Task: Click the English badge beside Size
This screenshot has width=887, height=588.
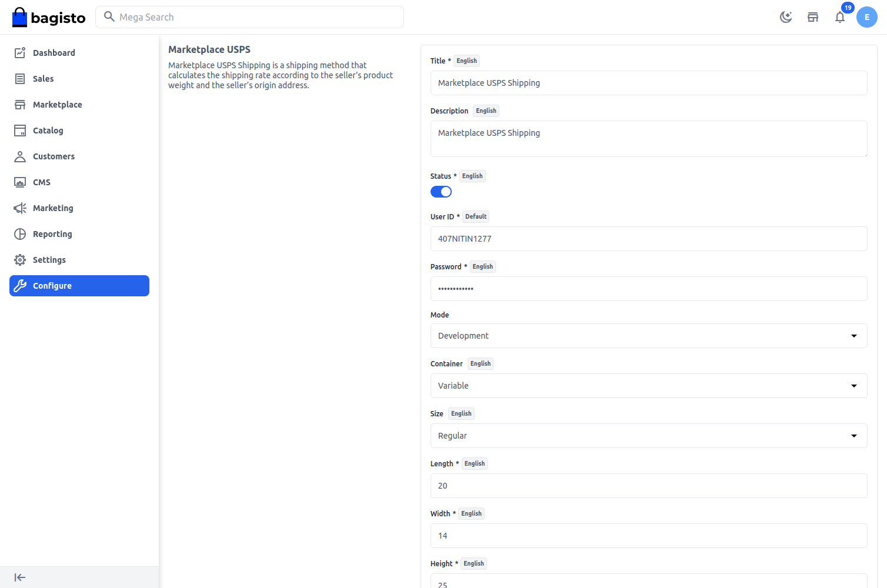Action: [461, 413]
